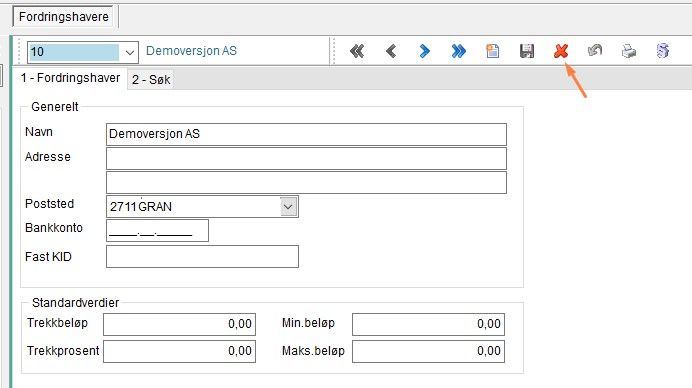The image size is (692, 388).
Task: Click the Trekkprosent label
Action: point(63,351)
